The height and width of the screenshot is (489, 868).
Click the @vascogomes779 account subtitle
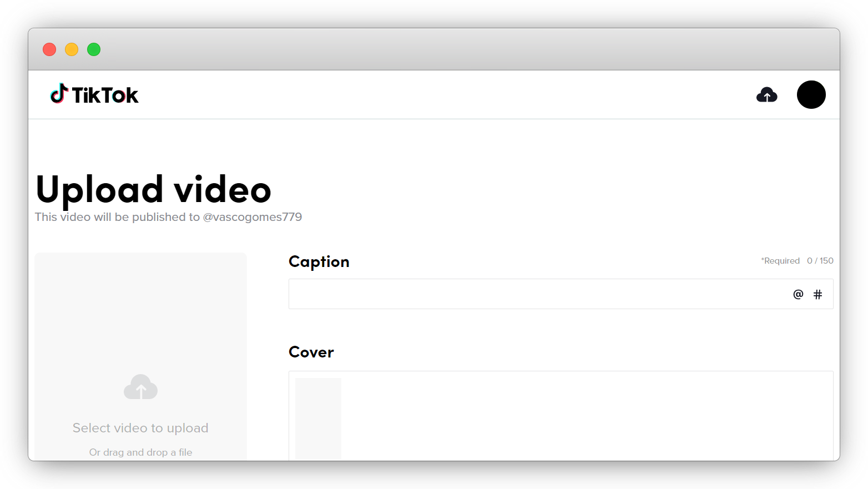pyautogui.click(x=252, y=217)
